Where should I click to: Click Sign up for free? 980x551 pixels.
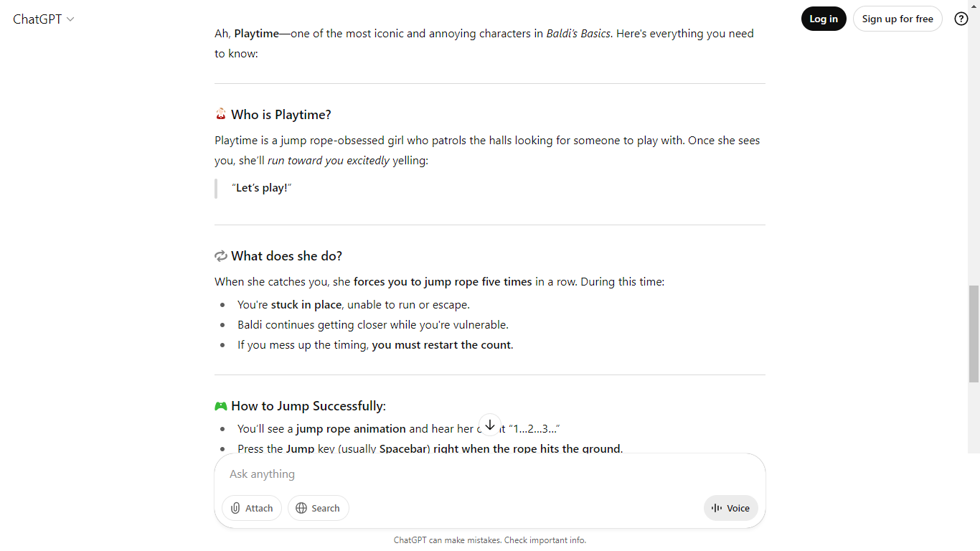coord(897,19)
